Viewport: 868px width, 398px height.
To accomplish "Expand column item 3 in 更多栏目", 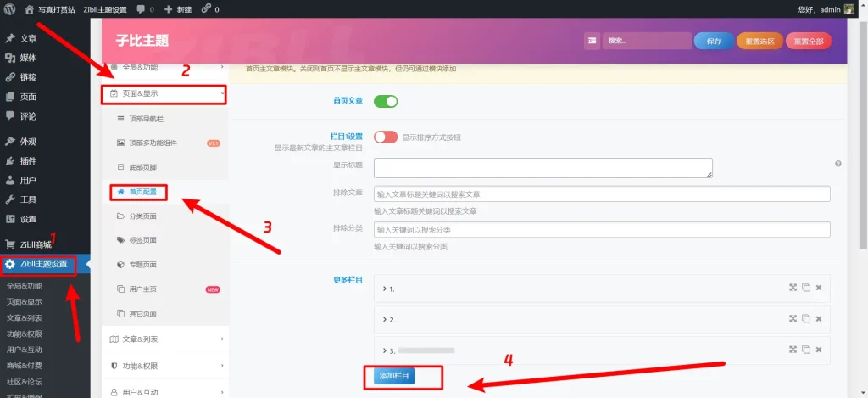I will tap(603, 350).
